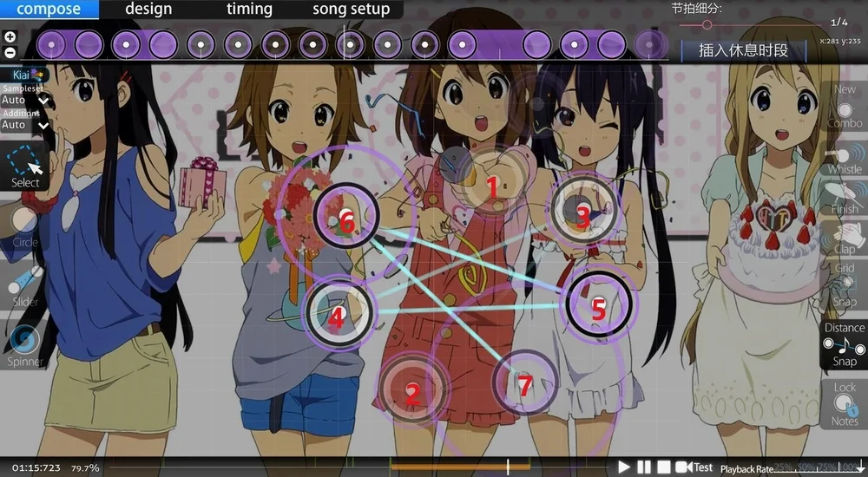The image size is (868, 477).
Task: Zoom out the object timeline with minus
Action: point(10,53)
